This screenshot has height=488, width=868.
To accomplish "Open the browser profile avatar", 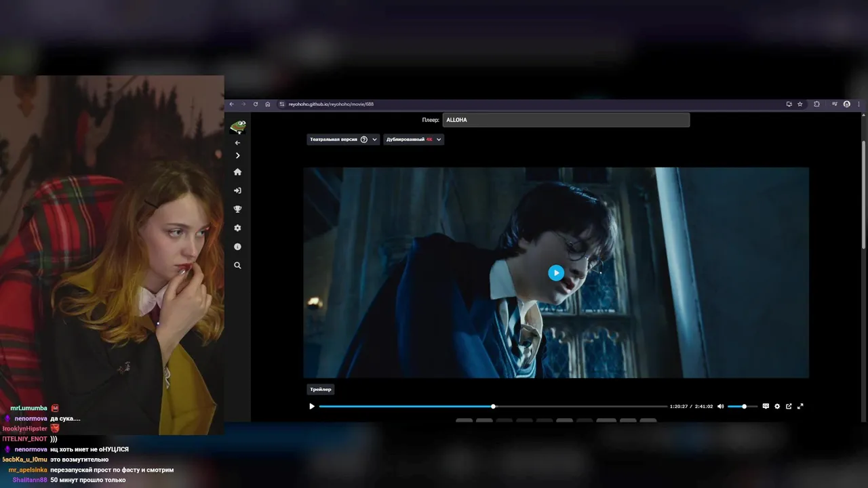I will click(847, 104).
